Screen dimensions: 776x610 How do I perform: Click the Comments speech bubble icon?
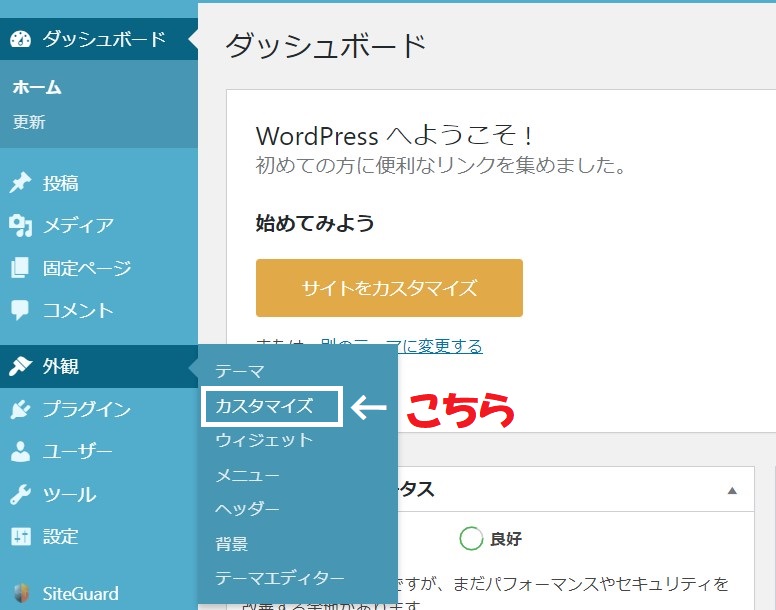[20, 310]
